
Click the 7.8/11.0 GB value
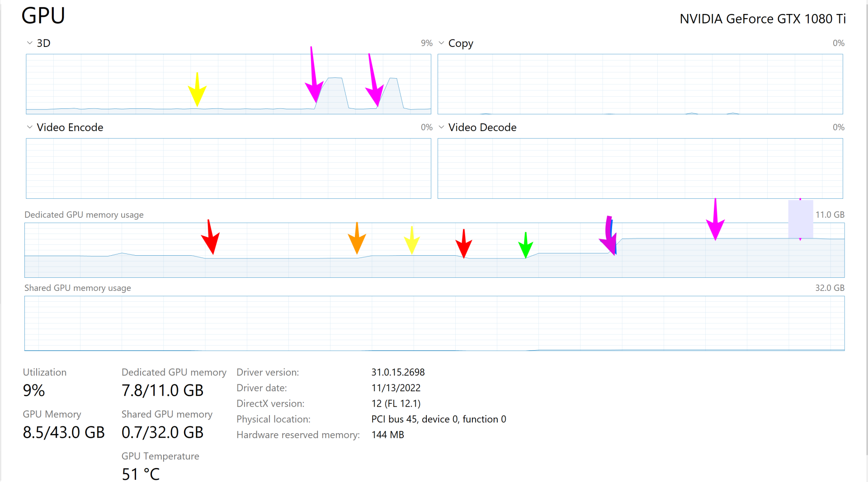tap(163, 390)
